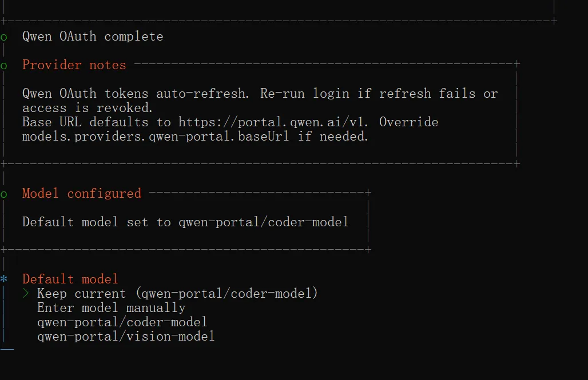Click the Default model prompt heading
Screen dimensions: 588x380
[70, 279]
